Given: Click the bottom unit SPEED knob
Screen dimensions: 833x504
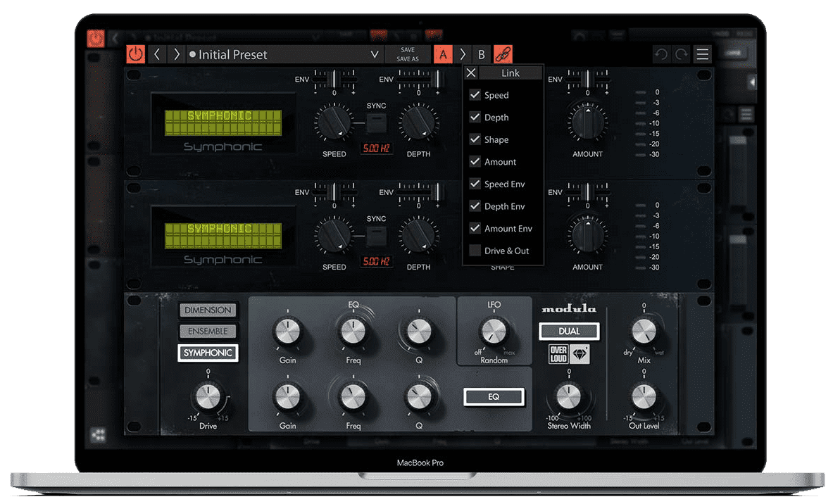Looking at the screenshot, I should point(334,235).
